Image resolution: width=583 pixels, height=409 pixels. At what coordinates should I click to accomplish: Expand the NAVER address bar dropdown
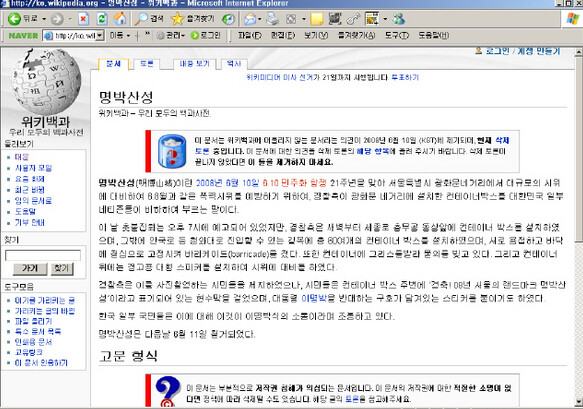point(100,36)
